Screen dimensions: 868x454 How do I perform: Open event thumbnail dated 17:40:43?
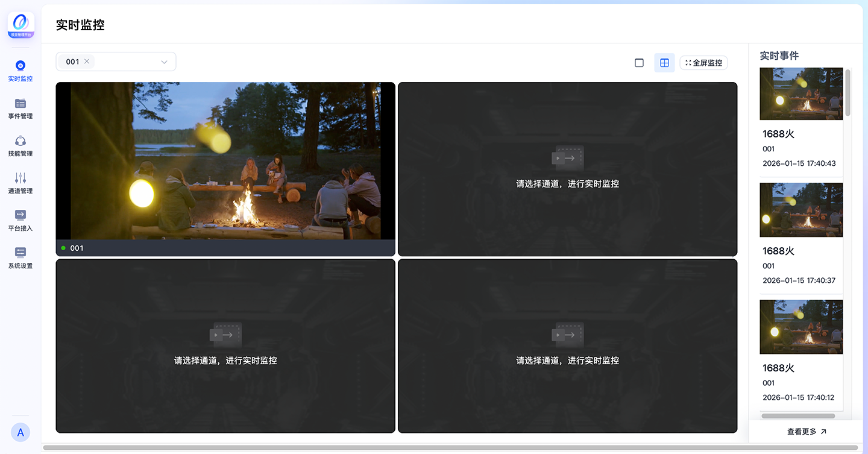pyautogui.click(x=801, y=94)
